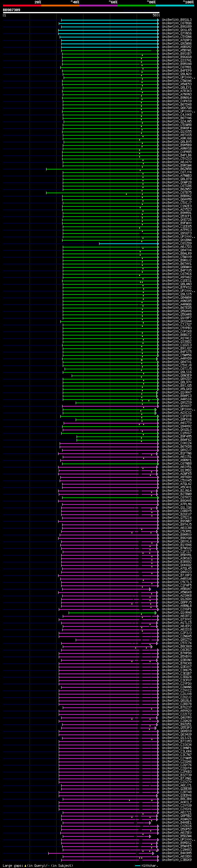The height and width of the screenshot is (868, 197).
Task: Select UniRef100_Q24JN5 label
Action: tap(177, 122)
